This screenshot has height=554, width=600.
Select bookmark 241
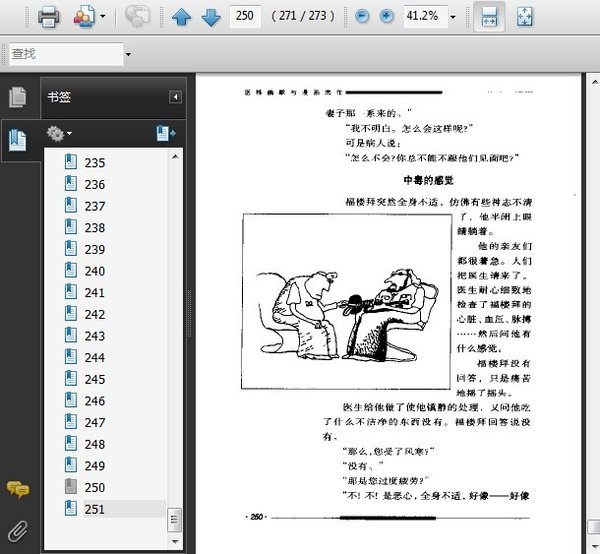(95, 293)
